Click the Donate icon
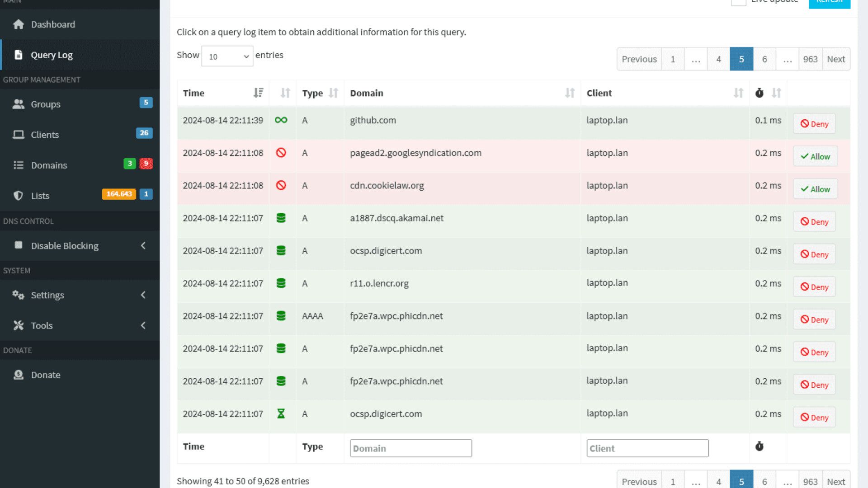 coord(19,375)
